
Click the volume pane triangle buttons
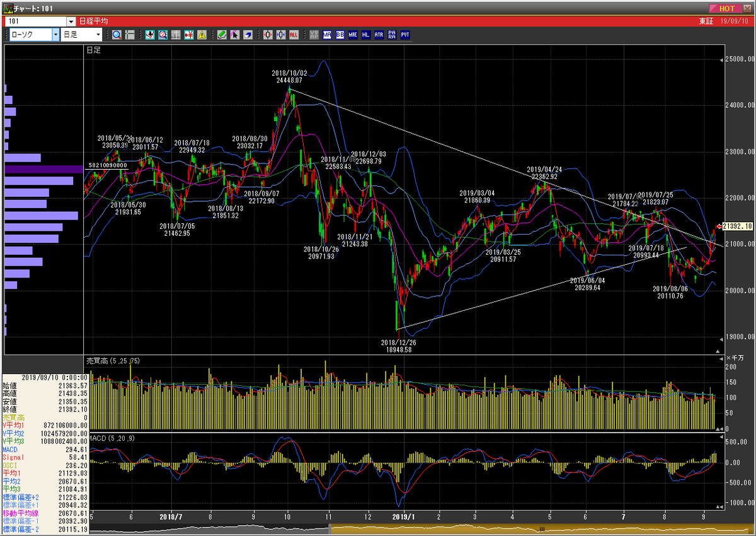pos(719,428)
